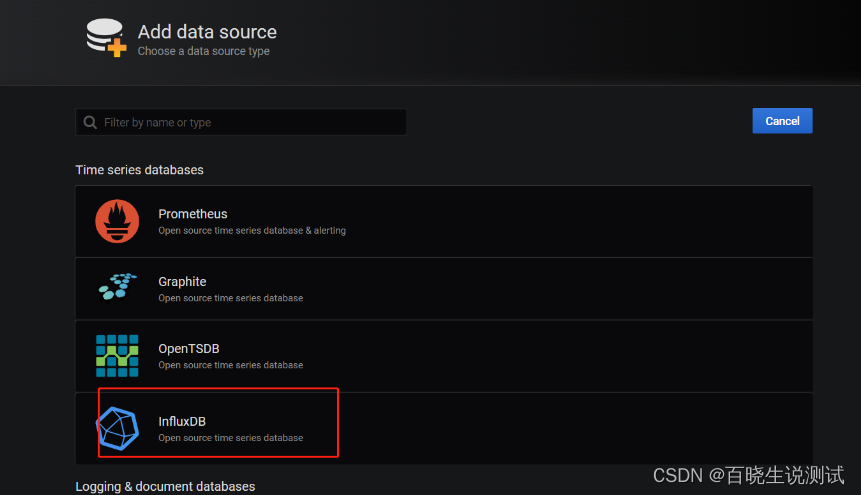Click the Add data source page title
This screenshot has height=495, width=861.
click(x=207, y=32)
